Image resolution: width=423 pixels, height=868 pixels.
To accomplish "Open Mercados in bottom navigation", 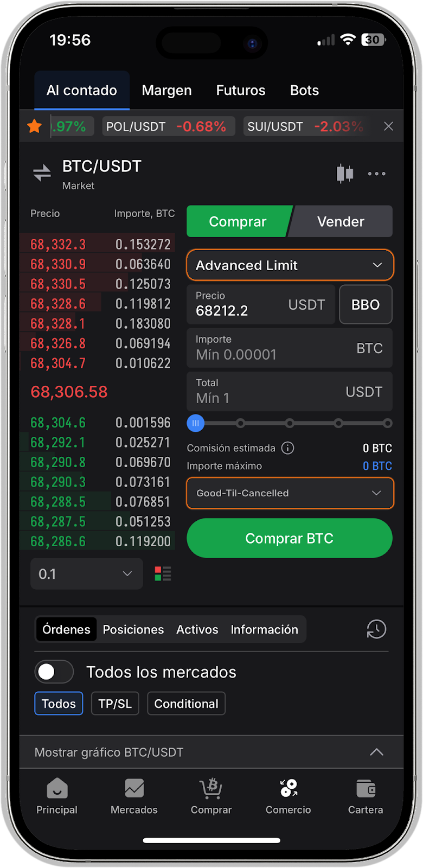I will point(134,796).
